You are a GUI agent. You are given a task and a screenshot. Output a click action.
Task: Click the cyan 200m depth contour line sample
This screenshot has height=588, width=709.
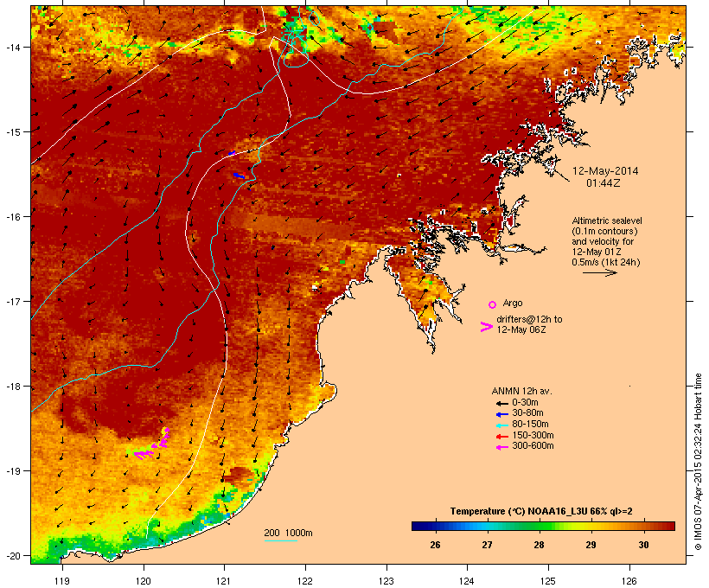280,540
